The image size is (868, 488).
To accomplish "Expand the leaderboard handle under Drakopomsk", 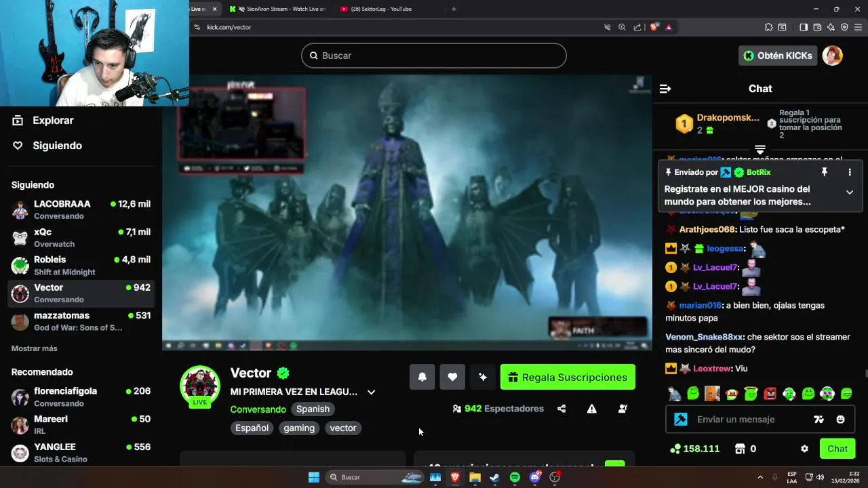I will (x=760, y=149).
